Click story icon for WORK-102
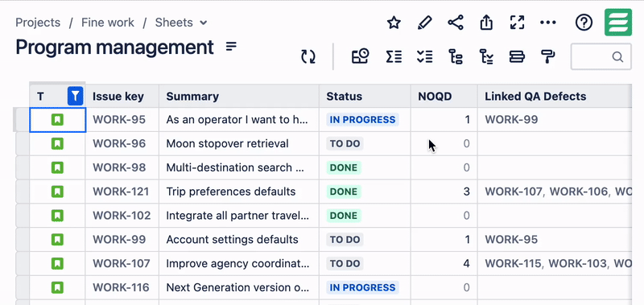This screenshot has height=305, width=644. pyautogui.click(x=57, y=215)
